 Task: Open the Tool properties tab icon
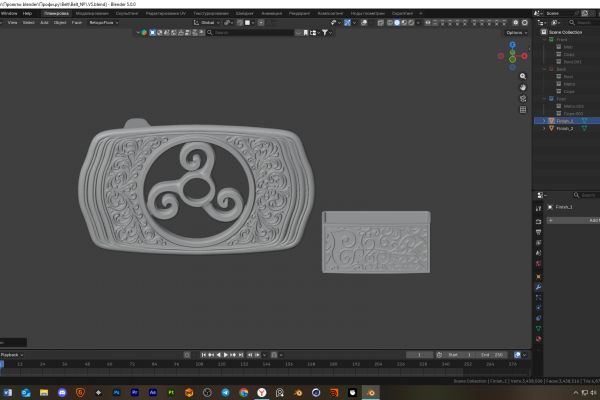[538, 209]
